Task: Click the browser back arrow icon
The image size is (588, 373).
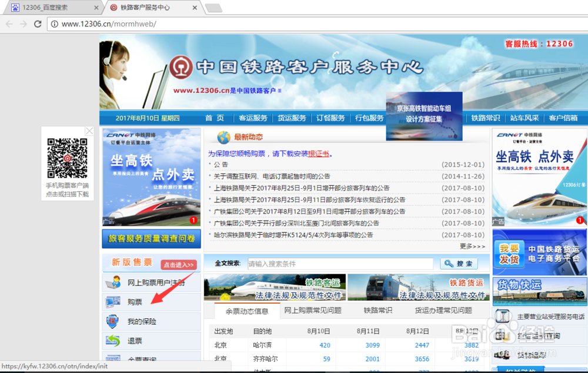Action: point(9,24)
